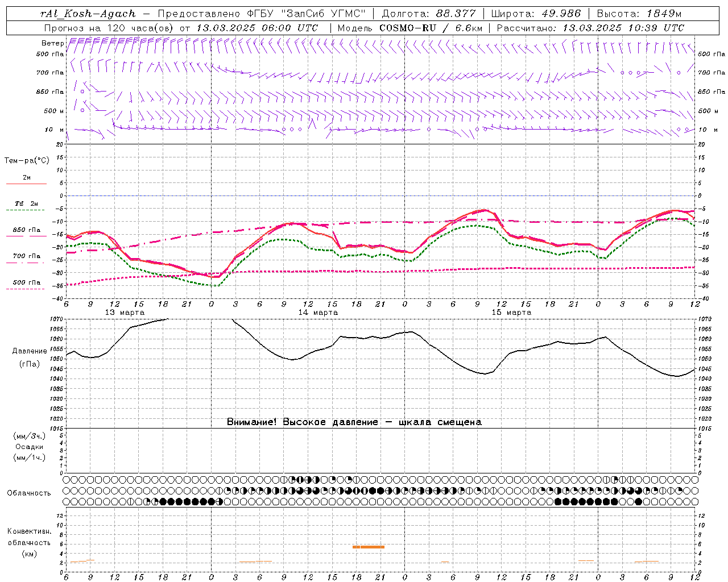Click the left 700 гПа wind level label

click(50, 73)
